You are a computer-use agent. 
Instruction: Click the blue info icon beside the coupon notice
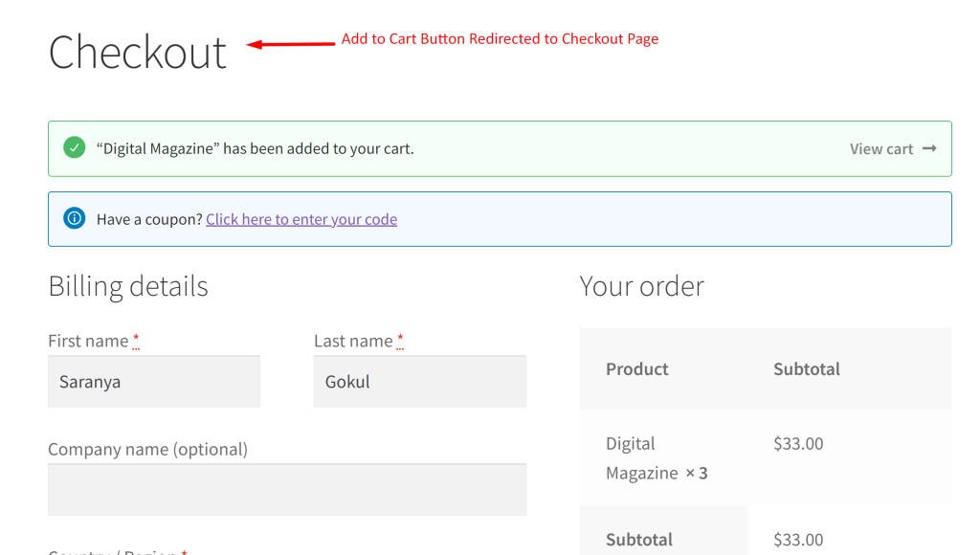75,218
